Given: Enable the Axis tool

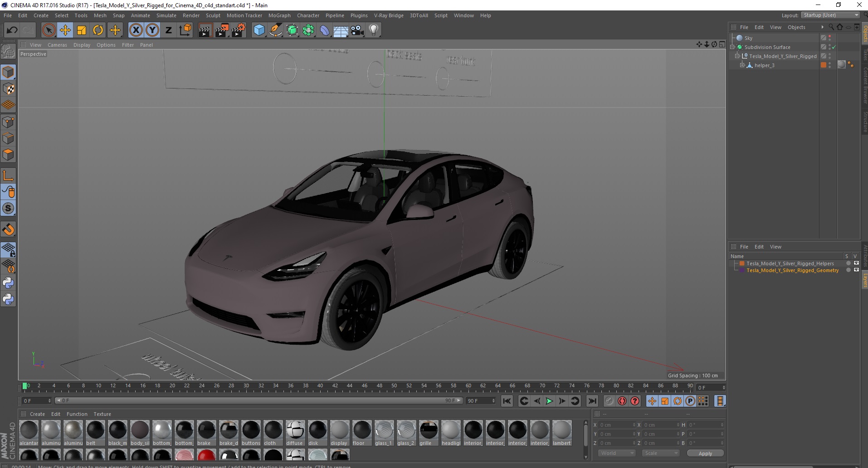Looking at the screenshot, I should coord(8,175).
